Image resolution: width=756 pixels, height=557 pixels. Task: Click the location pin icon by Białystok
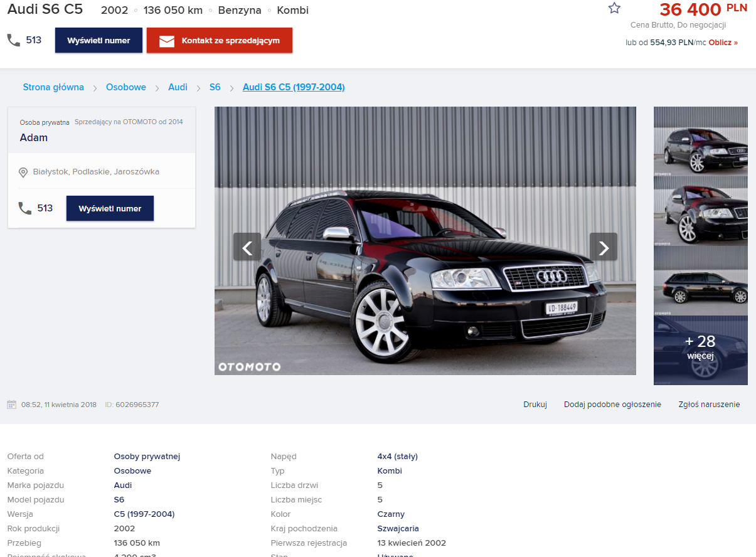point(23,172)
